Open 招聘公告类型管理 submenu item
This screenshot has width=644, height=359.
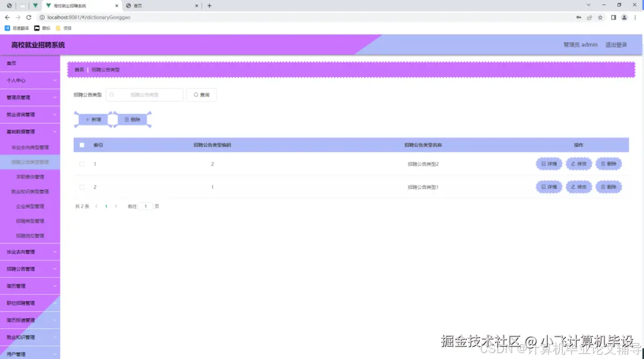30,162
